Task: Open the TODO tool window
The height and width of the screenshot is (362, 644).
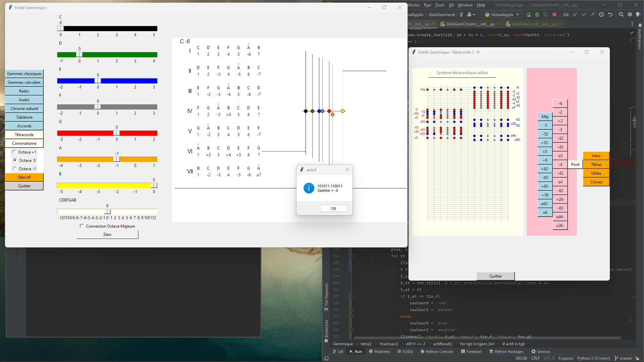Action: coord(405,352)
